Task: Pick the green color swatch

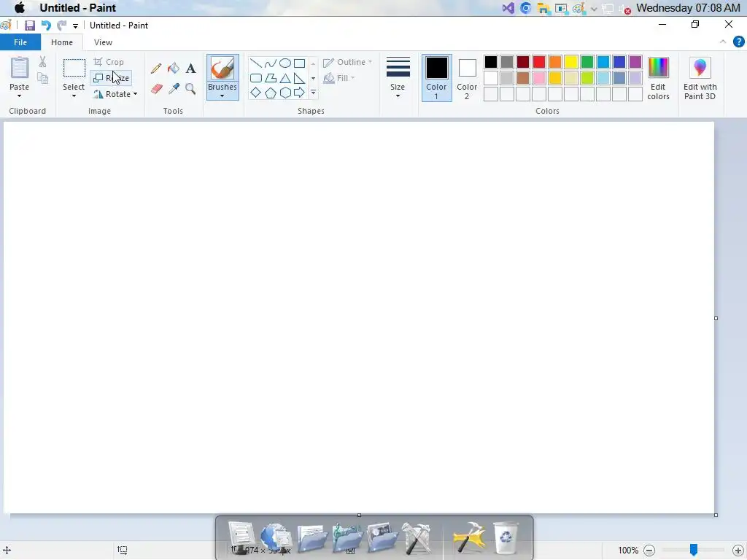Action: click(x=587, y=62)
